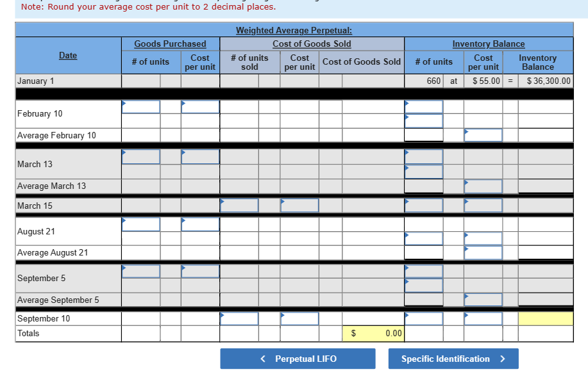Screen dimensions: 588x374
Task: Click the Cost of Goods Sold group header
Action: click(x=312, y=44)
